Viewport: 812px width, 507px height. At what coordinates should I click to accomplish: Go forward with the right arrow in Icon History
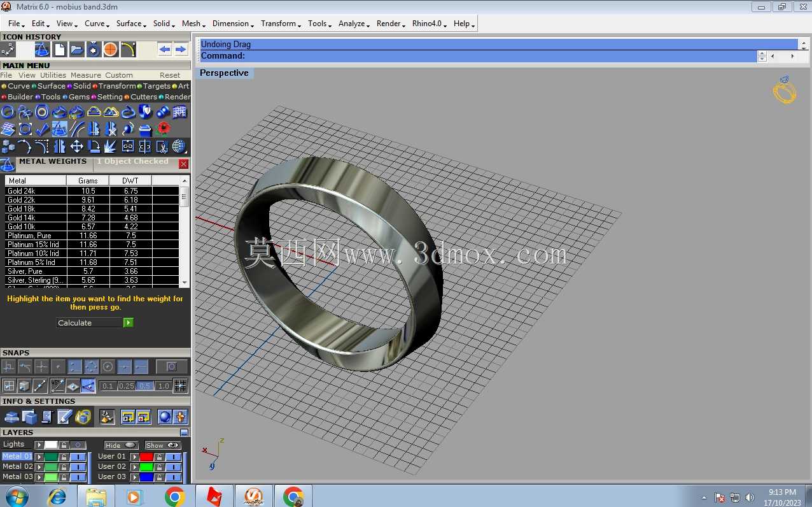pos(181,50)
